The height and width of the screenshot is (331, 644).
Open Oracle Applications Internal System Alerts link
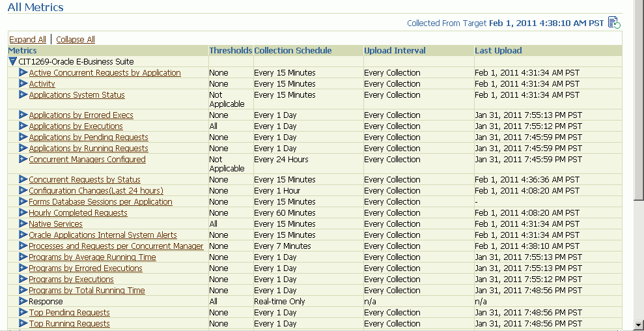tap(103, 235)
